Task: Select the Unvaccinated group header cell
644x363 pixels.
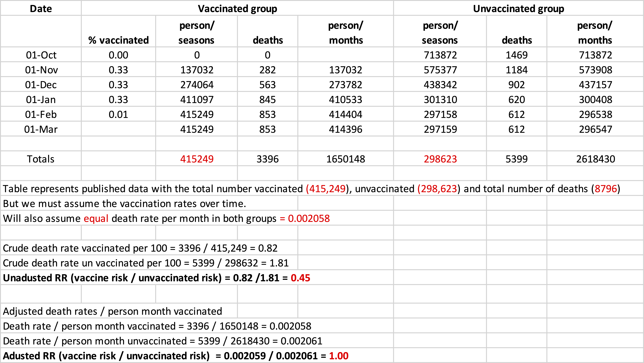Action: pos(519,8)
